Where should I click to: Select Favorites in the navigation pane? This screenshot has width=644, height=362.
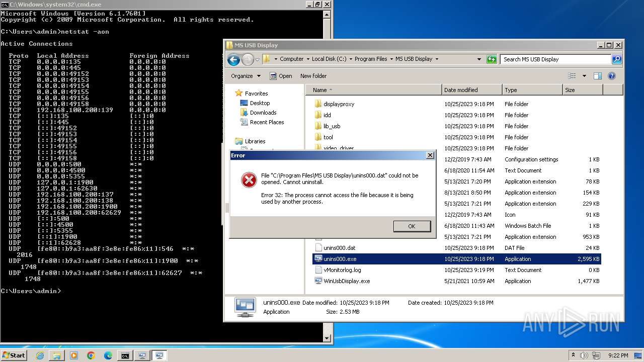point(256,94)
